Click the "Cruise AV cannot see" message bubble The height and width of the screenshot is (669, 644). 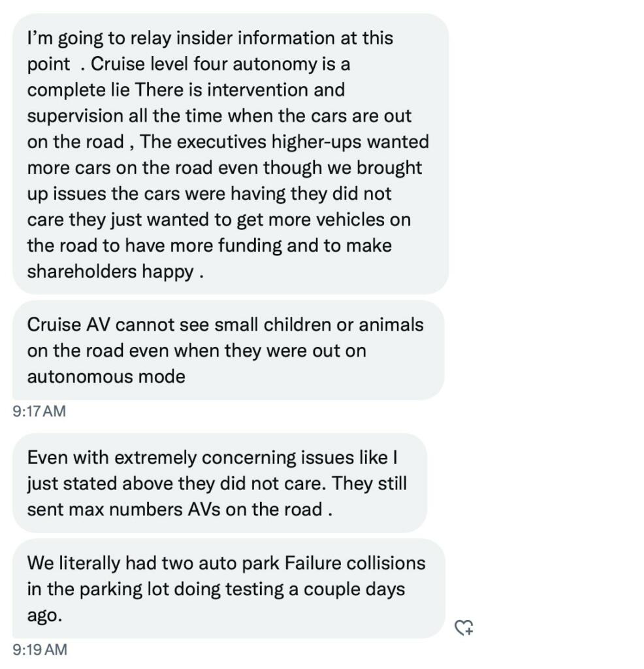[x=227, y=350]
